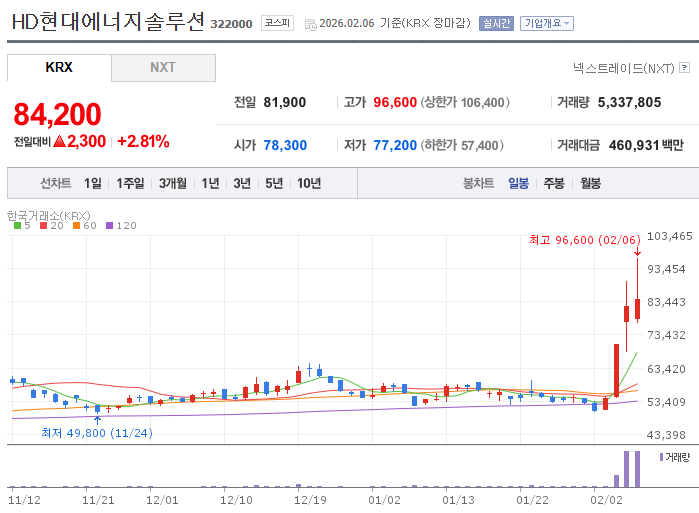
Task: Click the green 5-day moving average swatch
Action: [17, 226]
